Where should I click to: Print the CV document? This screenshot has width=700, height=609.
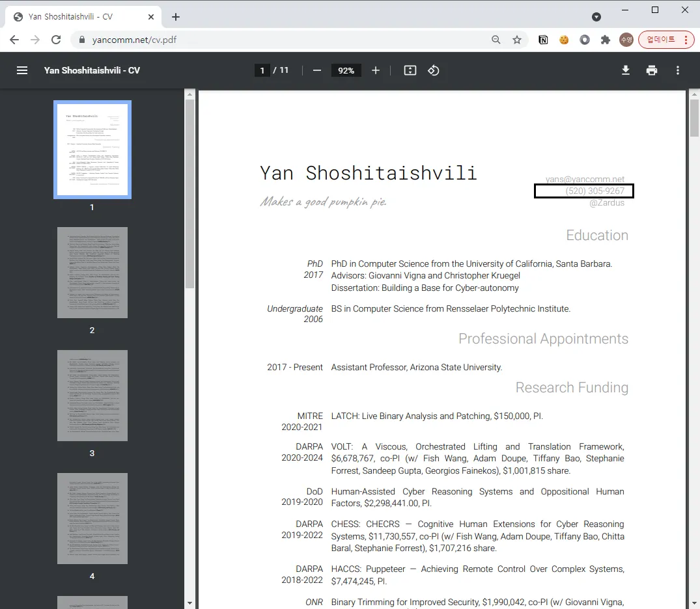tap(652, 70)
